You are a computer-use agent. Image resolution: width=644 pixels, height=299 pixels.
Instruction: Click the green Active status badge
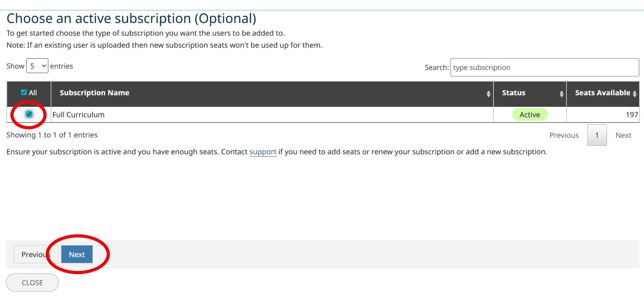click(530, 114)
